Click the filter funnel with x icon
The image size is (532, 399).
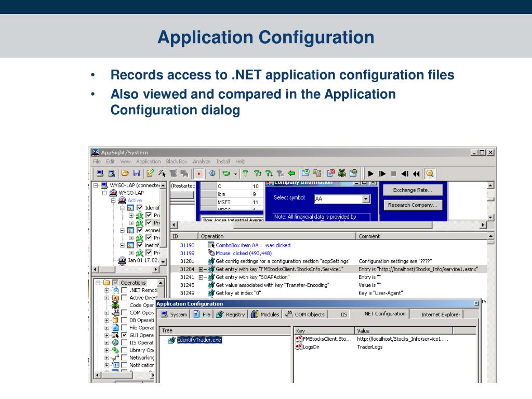click(x=280, y=174)
